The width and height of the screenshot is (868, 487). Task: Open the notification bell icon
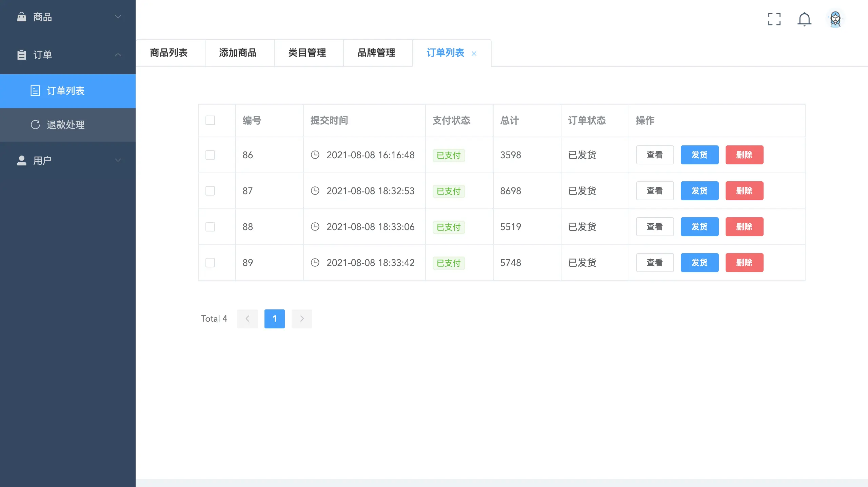click(x=805, y=19)
